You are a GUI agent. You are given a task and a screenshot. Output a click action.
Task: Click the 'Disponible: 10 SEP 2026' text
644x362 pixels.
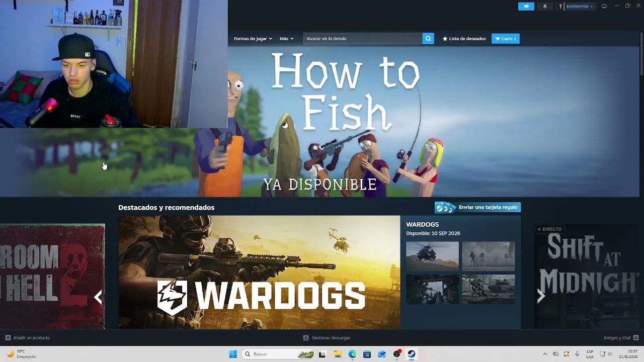[433, 233]
